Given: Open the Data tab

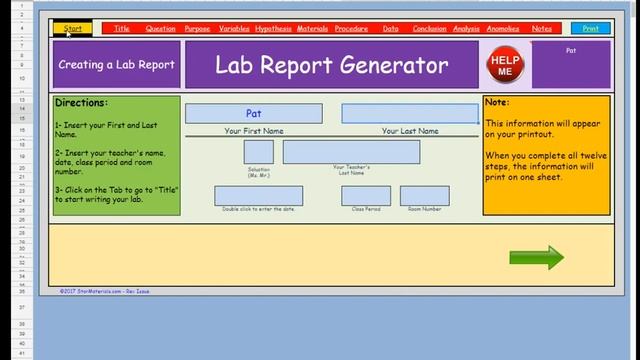Looking at the screenshot, I should tap(390, 29).
